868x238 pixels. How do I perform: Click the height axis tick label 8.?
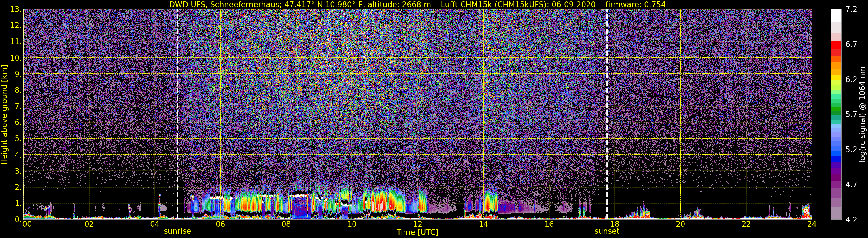click(x=18, y=90)
